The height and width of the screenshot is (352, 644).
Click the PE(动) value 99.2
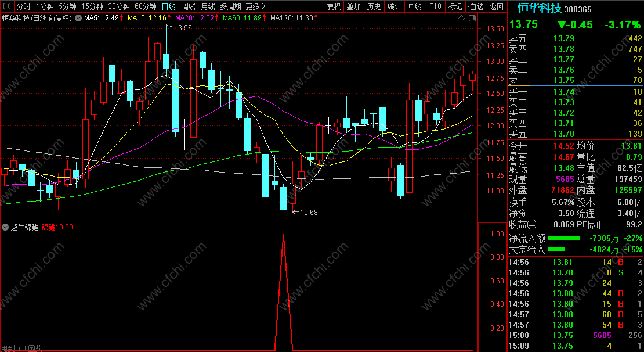pyautogui.click(x=635, y=225)
